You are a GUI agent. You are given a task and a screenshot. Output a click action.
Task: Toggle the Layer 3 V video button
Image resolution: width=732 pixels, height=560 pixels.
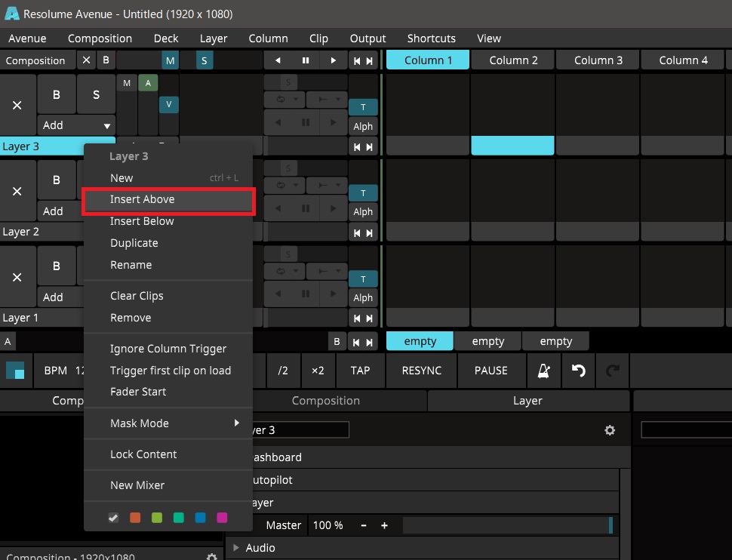point(168,104)
